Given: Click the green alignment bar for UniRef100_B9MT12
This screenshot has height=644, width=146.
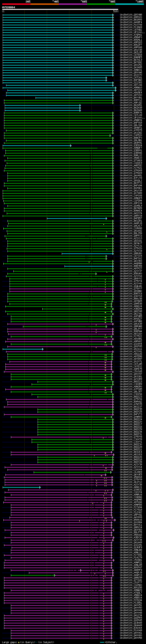Looking at the screenshot, I should point(59,100).
